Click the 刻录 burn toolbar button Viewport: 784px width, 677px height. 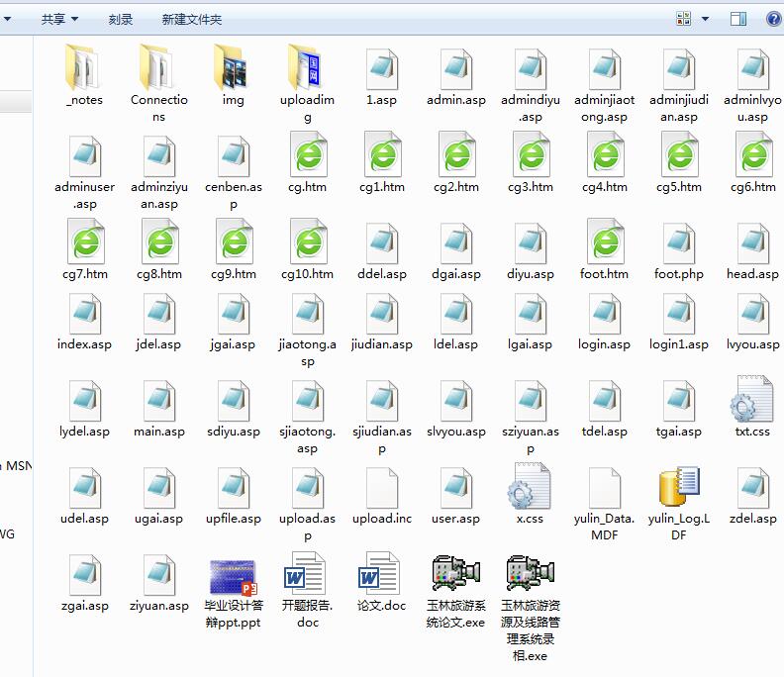[x=121, y=20]
